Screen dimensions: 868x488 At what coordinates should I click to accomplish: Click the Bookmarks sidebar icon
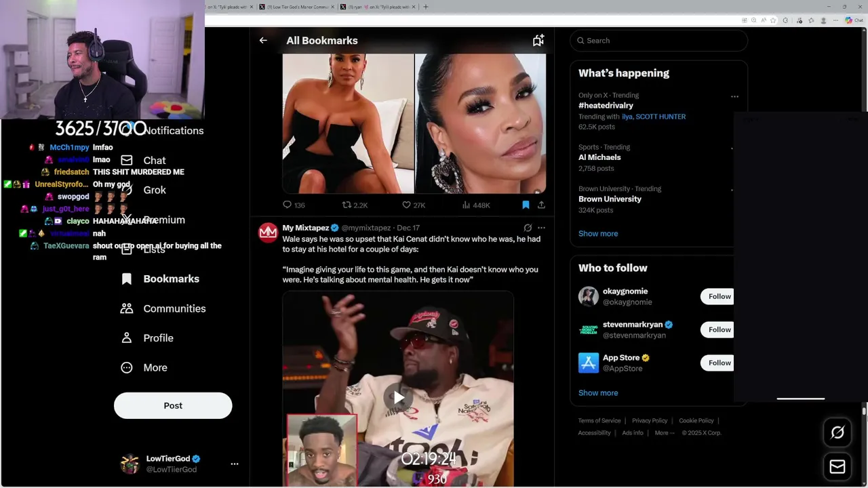coord(126,279)
